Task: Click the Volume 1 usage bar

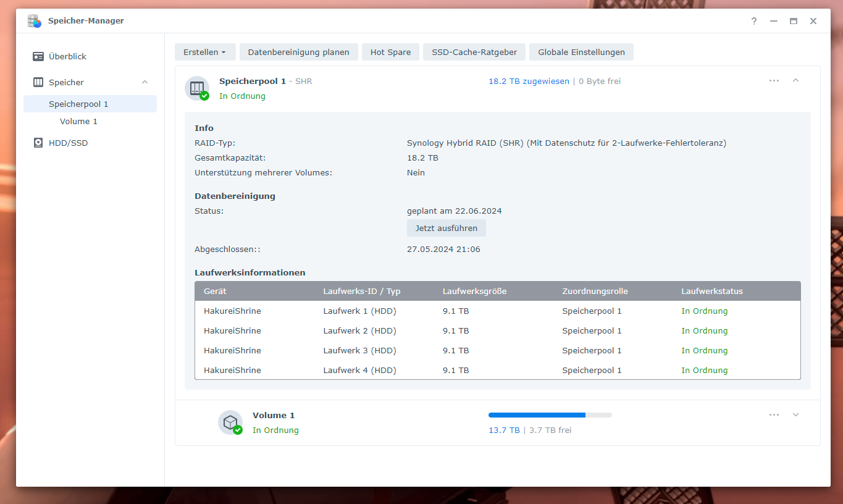Action: tap(550, 415)
